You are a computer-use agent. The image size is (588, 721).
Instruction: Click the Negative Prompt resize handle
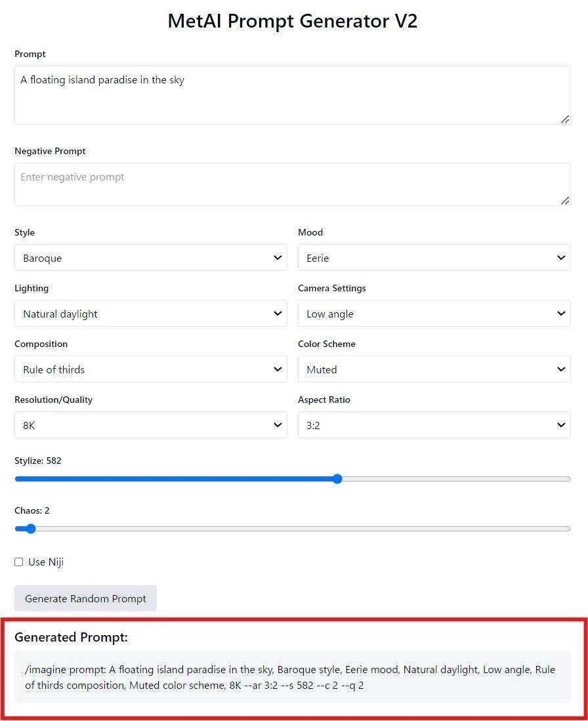coord(565,201)
